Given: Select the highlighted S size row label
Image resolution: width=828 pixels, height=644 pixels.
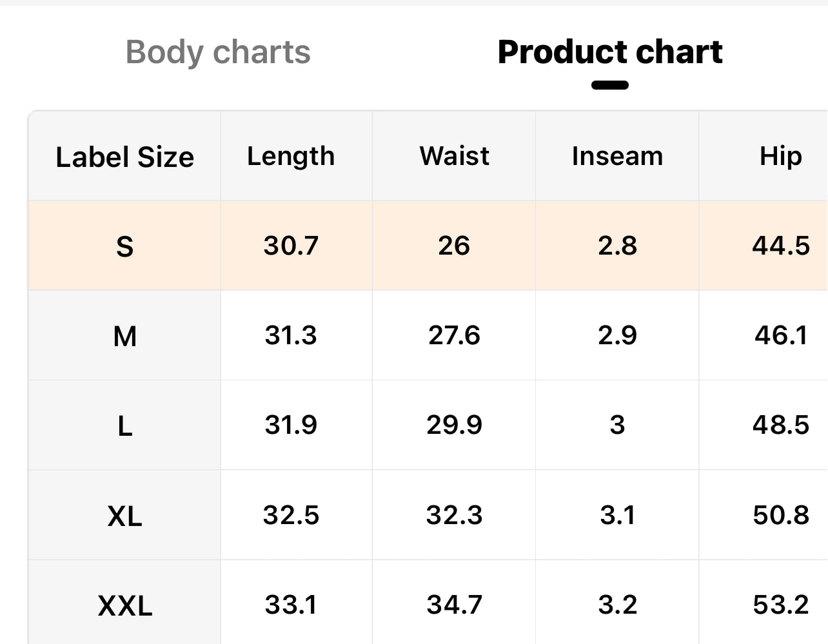Looking at the screenshot, I should (124, 246).
